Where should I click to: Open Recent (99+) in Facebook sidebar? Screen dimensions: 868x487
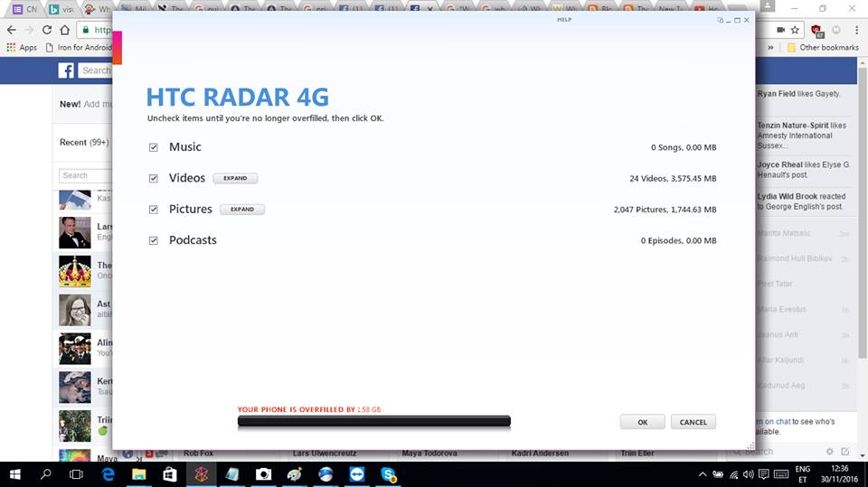pyautogui.click(x=84, y=142)
